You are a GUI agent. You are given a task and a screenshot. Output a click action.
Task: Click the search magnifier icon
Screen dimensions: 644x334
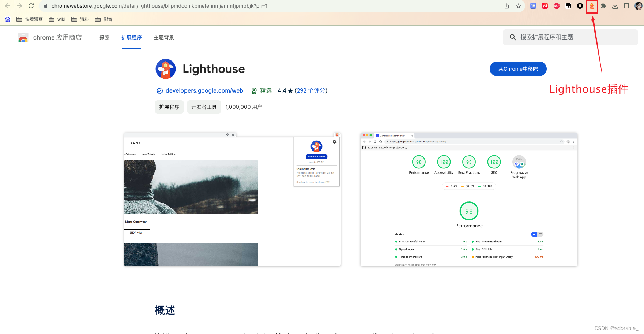click(513, 37)
